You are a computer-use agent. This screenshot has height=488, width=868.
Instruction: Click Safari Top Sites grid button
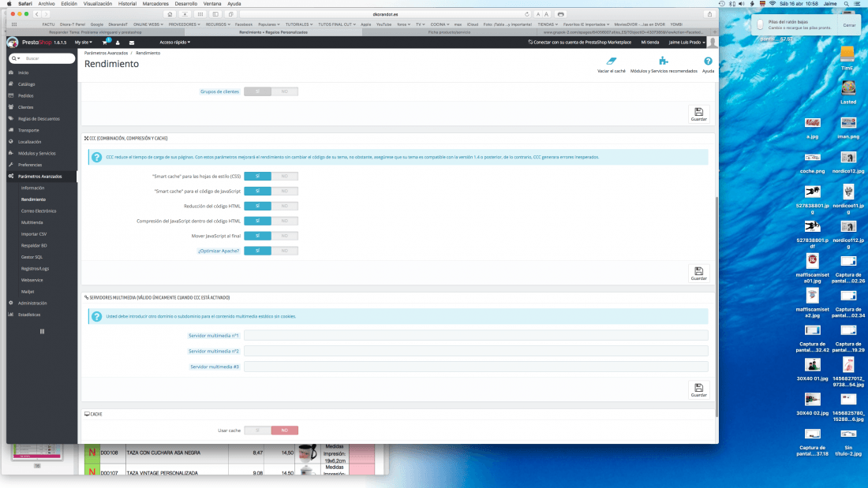pos(200,14)
